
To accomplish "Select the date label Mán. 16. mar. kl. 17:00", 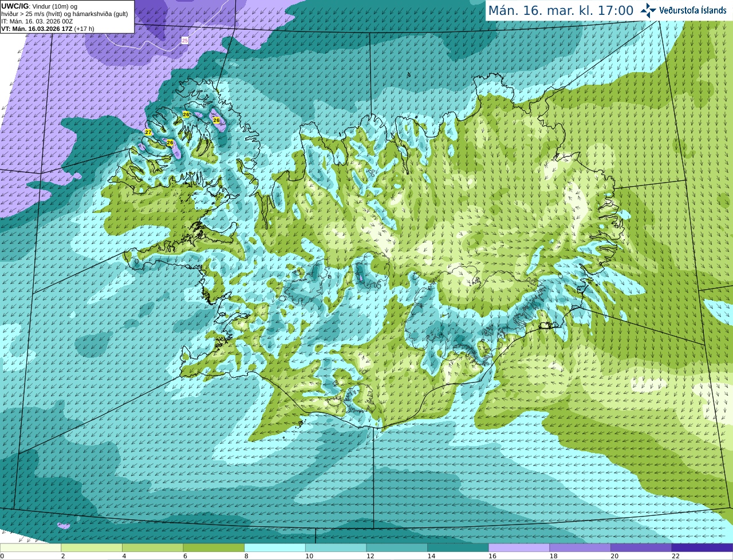I will [561, 10].
